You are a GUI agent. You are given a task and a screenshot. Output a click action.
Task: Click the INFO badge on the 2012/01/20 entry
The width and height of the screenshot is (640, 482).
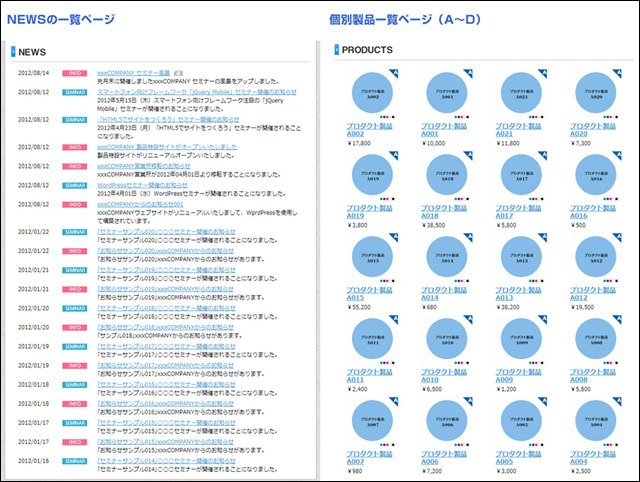(x=76, y=326)
